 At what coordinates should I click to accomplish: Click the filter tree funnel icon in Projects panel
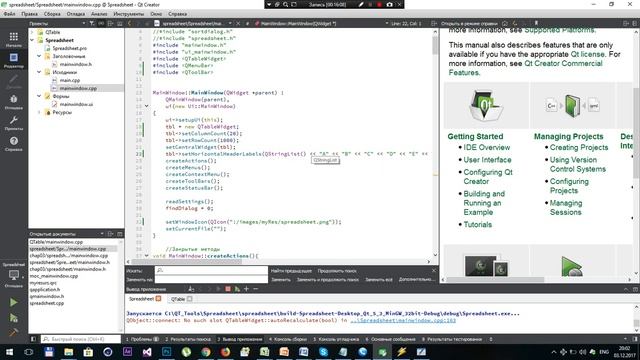pos(91,24)
